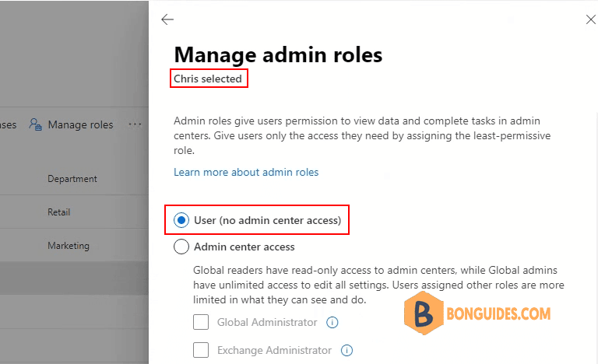The height and width of the screenshot is (364, 598).
Task: Open the Manage roles person icon
Action: pos(36,124)
